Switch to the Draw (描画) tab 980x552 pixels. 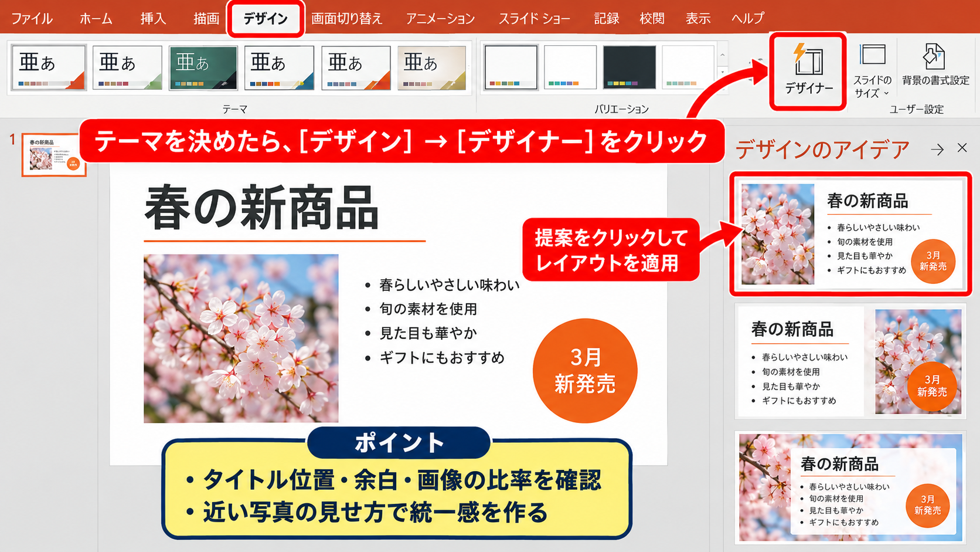coord(206,18)
